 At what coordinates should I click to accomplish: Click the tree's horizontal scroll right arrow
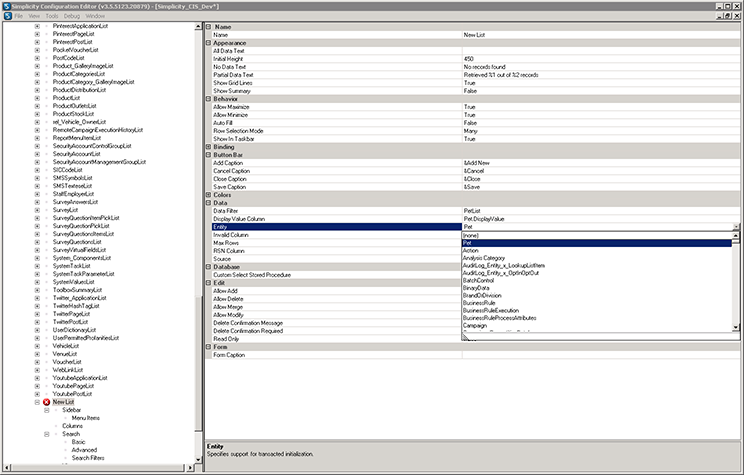click(190, 468)
